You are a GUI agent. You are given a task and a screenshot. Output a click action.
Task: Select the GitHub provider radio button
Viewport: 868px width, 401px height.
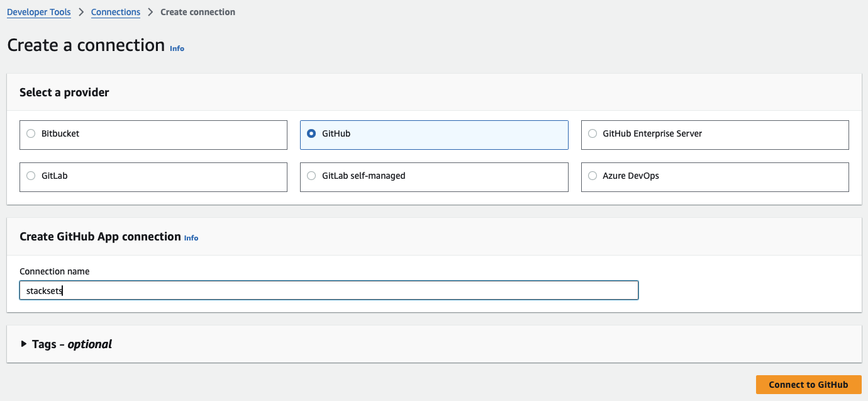click(x=311, y=133)
